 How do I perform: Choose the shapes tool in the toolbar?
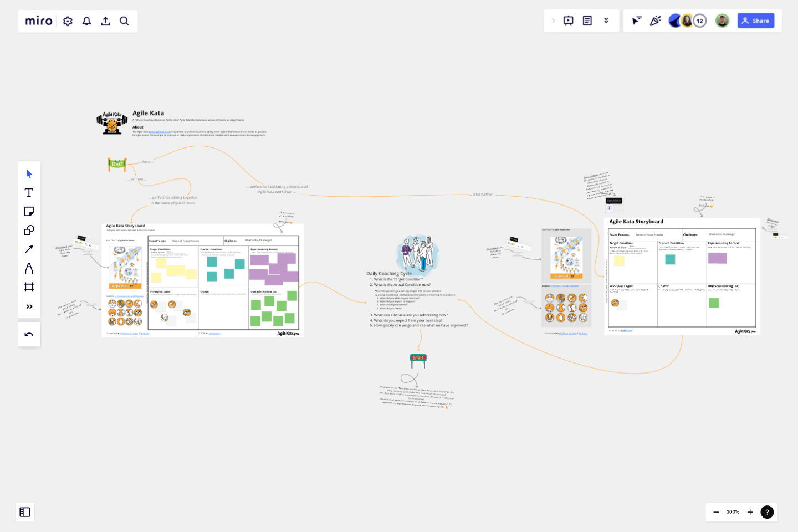[x=29, y=230]
